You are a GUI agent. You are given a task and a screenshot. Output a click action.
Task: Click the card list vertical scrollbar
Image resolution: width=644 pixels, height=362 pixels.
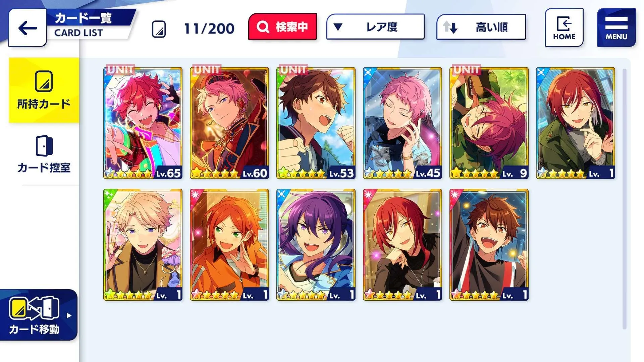click(x=624, y=199)
